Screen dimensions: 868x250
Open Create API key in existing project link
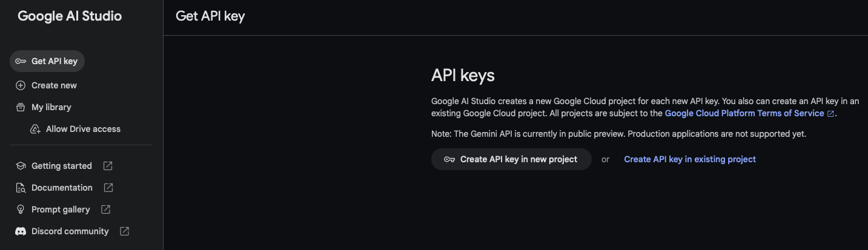coord(690,159)
